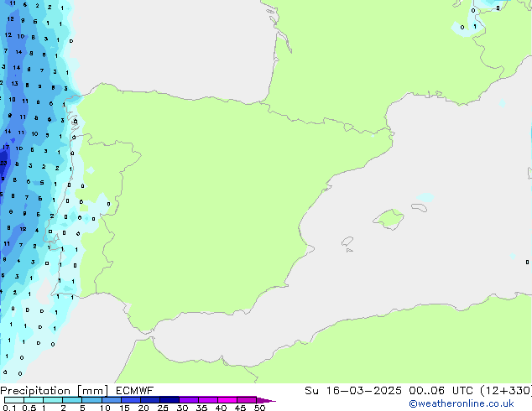Click the 35–40 mm legend color swatch
This screenshot has width=532, height=411.
pyautogui.click(x=207, y=400)
